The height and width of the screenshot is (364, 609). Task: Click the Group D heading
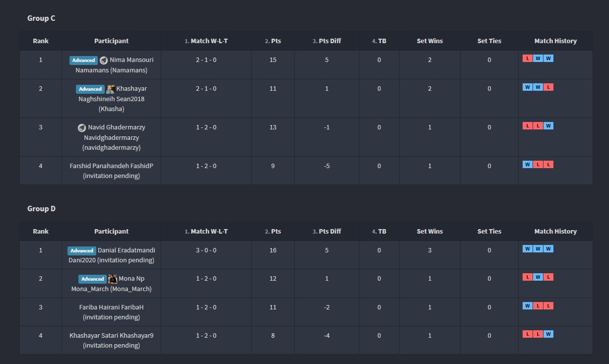(x=41, y=209)
